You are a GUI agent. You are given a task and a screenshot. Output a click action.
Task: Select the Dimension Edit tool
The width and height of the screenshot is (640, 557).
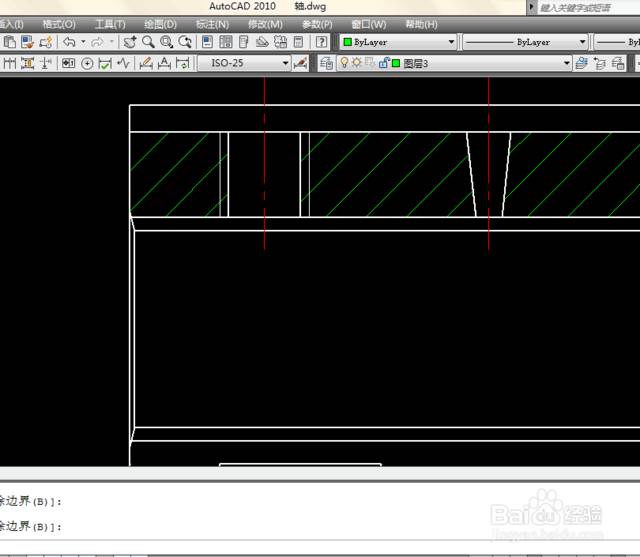[x=146, y=63]
